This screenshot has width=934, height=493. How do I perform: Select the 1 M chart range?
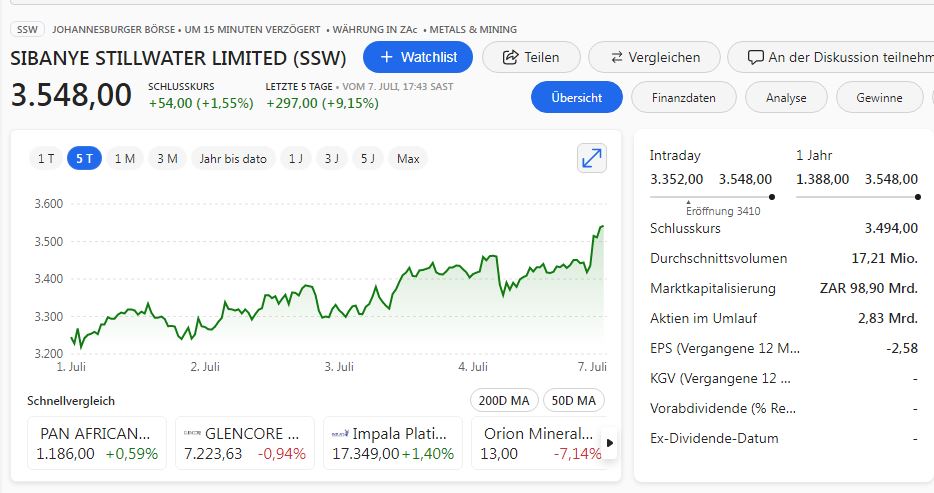click(124, 158)
